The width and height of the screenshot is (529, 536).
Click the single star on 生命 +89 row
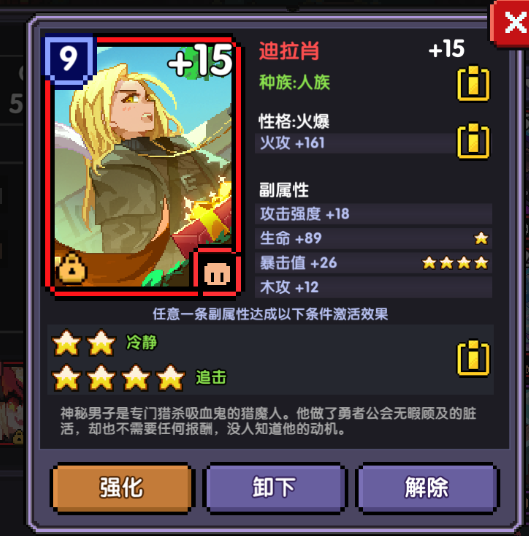coord(481,238)
